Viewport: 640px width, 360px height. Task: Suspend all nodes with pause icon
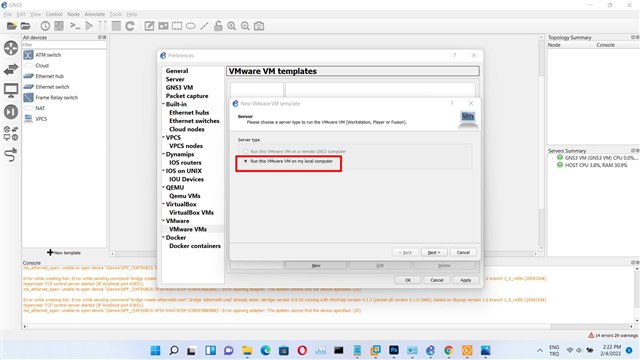(102, 26)
